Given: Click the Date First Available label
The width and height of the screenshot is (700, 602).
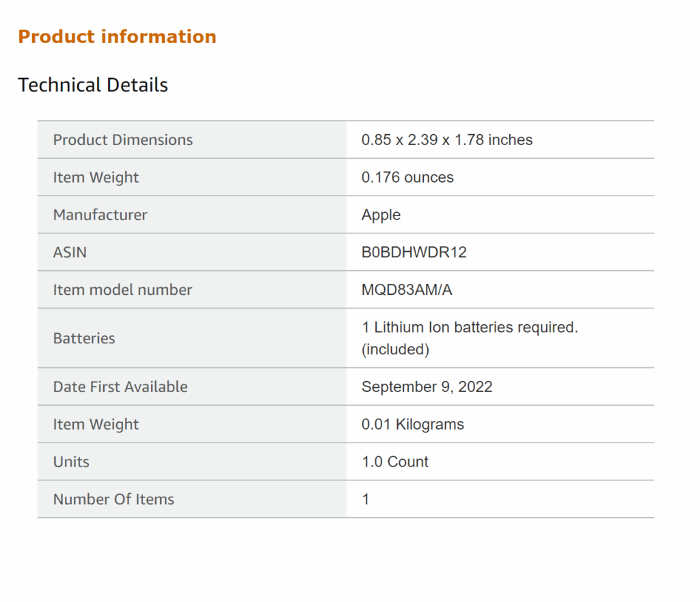Looking at the screenshot, I should coord(120,387).
